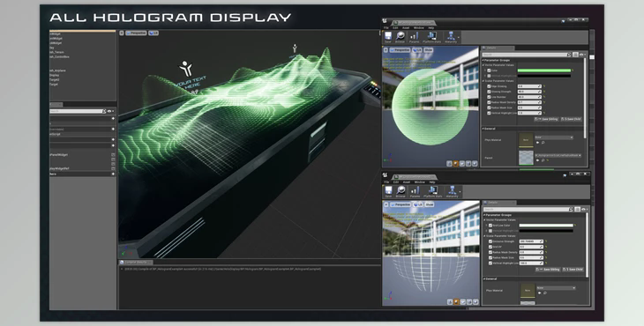Click green Color swatch bar in upper editor
The image size is (644, 326).
pyautogui.click(x=544, y=70)
